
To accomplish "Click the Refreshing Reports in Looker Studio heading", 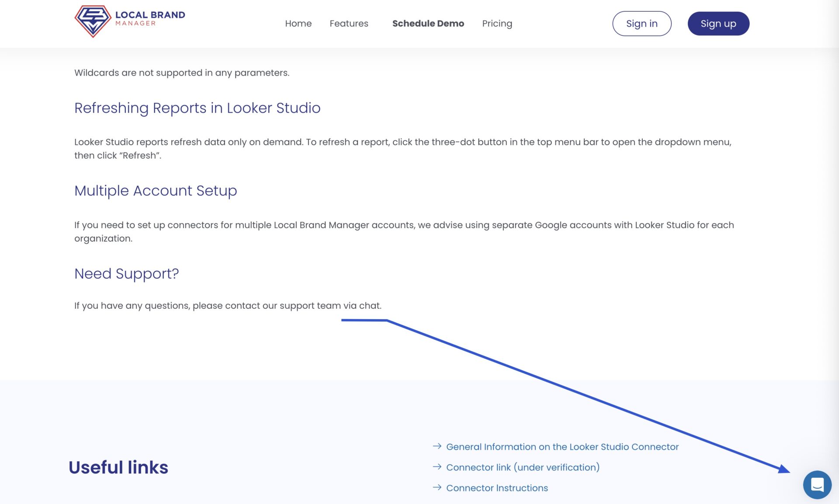I will tap(197, 108).
